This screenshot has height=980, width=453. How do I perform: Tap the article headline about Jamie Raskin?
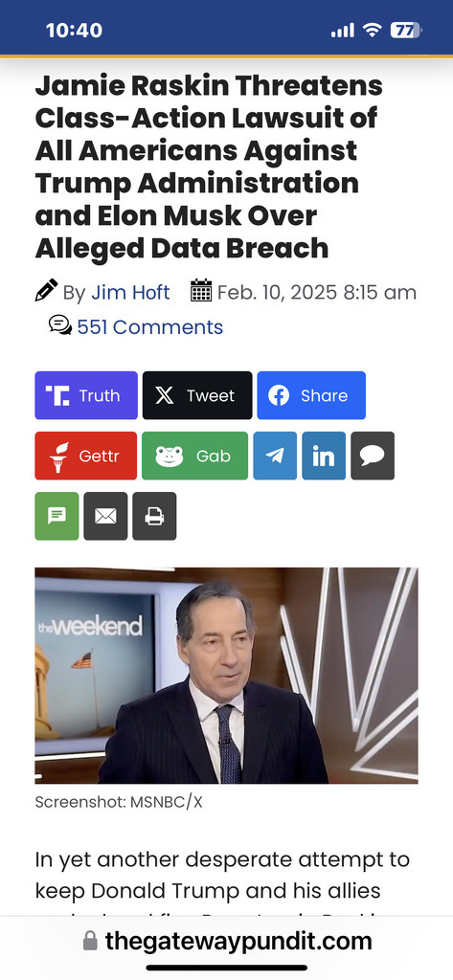coord(209,167)
